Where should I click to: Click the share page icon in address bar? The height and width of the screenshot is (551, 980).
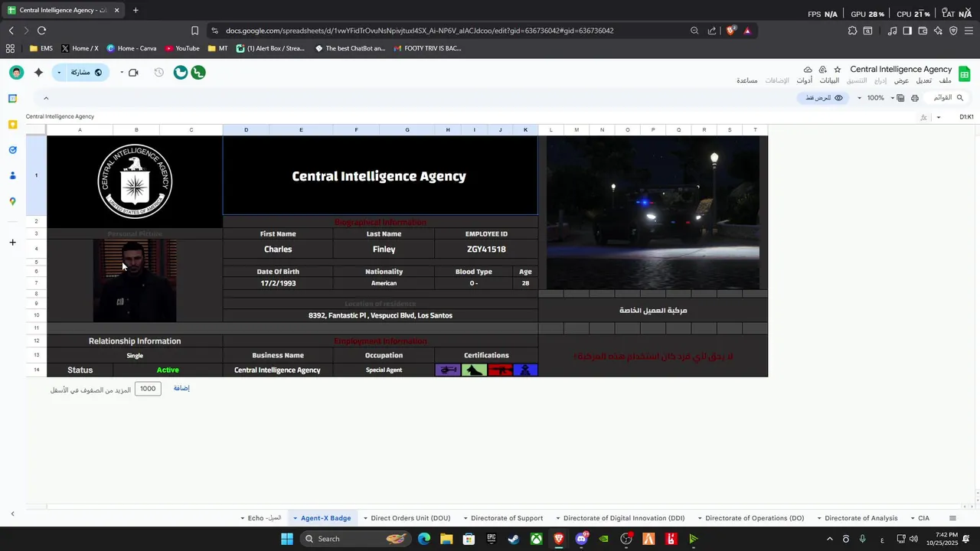712,31
